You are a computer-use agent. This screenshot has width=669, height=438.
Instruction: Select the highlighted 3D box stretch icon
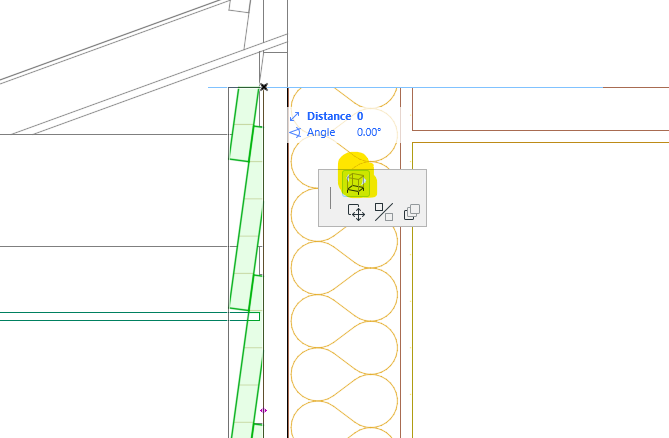(356, 184)
